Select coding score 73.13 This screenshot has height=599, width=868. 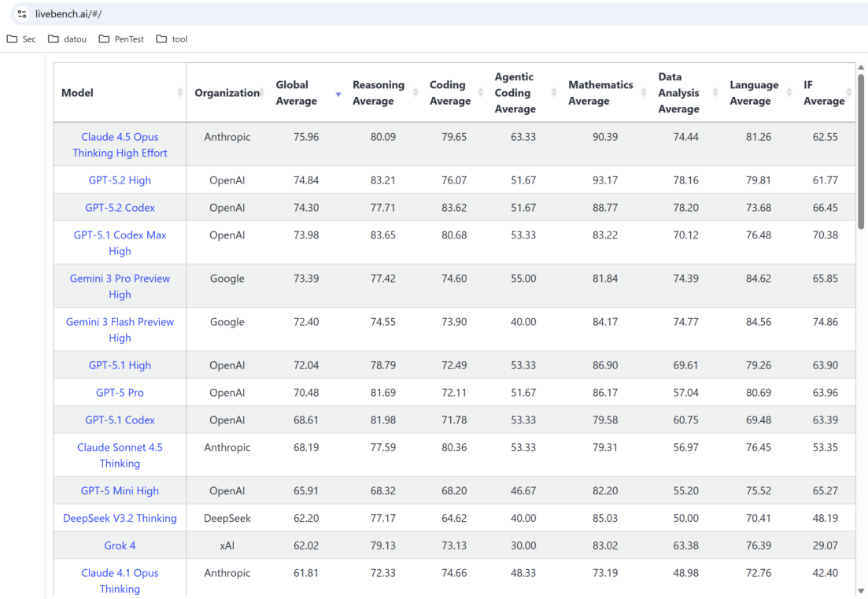454,545
